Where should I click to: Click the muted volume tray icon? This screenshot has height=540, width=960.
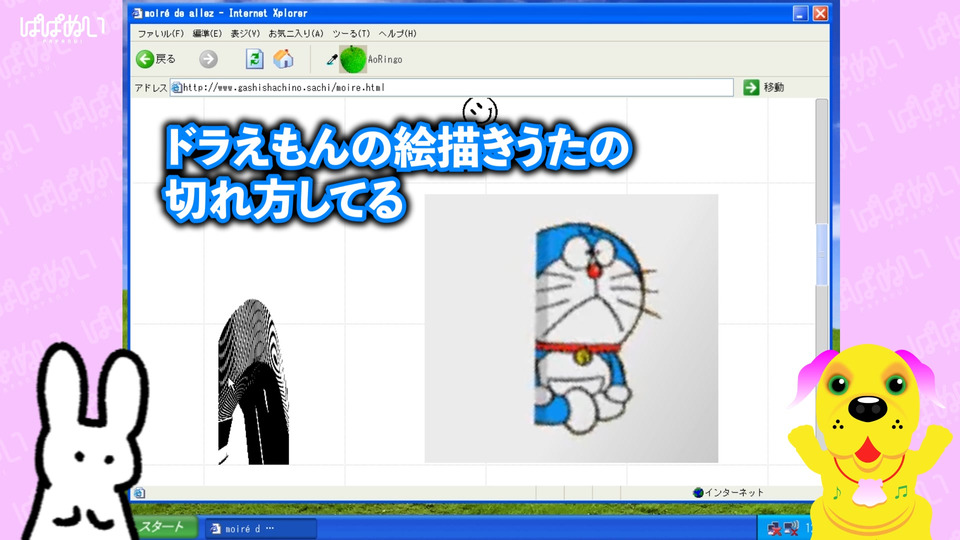(791, 528)
